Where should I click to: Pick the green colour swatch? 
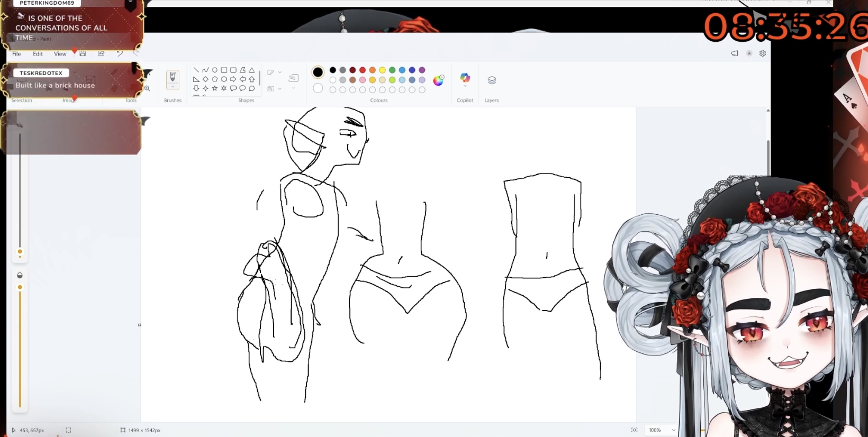(392, 70)
